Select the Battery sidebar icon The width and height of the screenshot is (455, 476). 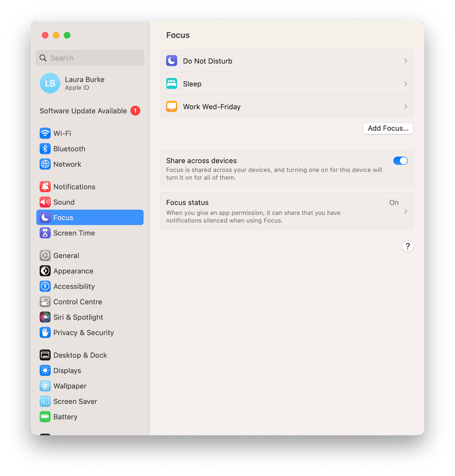(45, 417)
